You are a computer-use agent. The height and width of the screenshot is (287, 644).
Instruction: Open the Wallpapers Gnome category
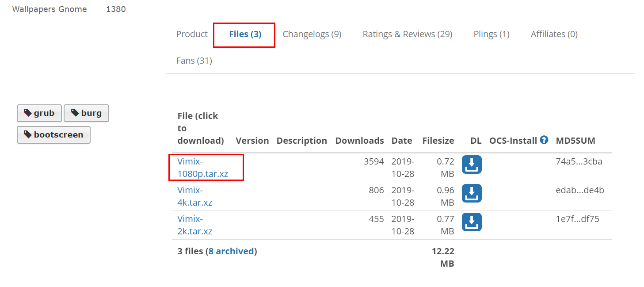click(x=50, y=9)
